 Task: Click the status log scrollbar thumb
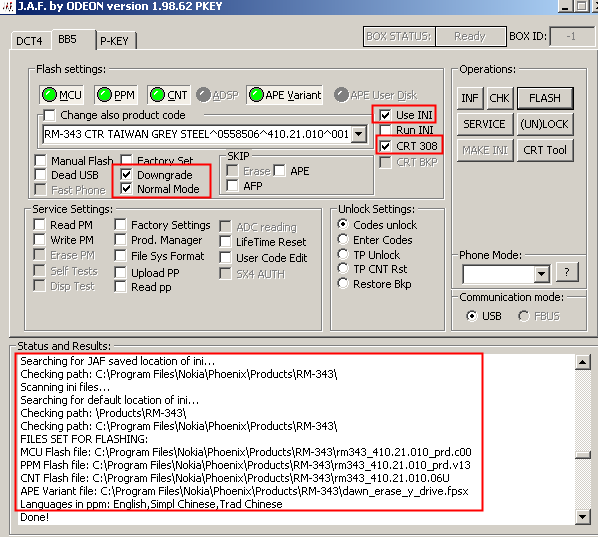point(583,455)
